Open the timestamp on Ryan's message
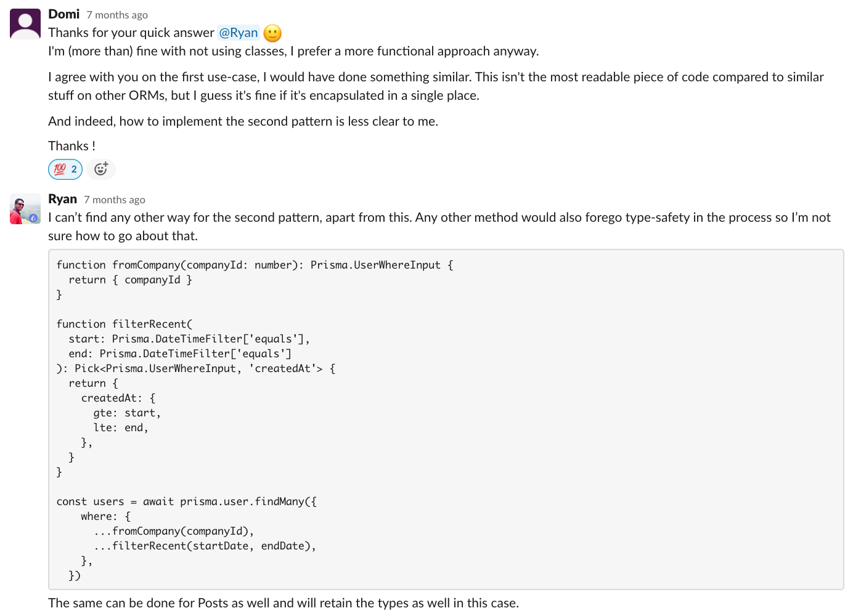The height and width of the screenshot is (616, 853). point(115,200)
